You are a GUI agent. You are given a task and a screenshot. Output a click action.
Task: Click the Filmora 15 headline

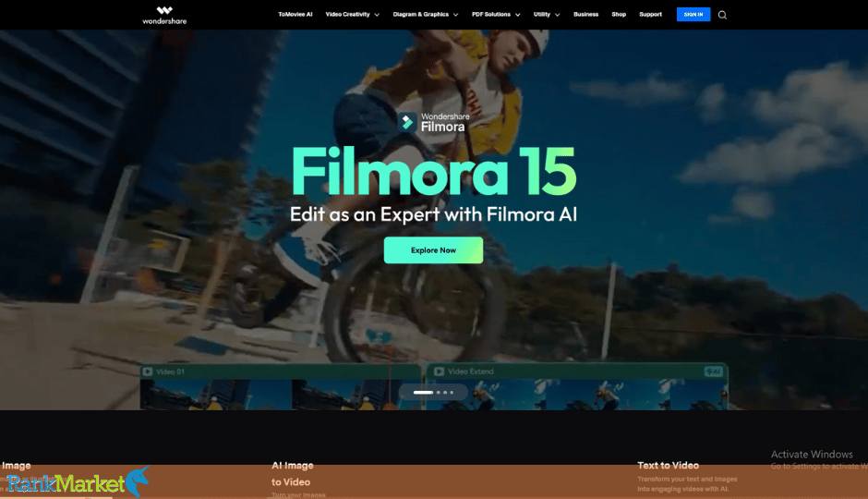click(434, 171)
